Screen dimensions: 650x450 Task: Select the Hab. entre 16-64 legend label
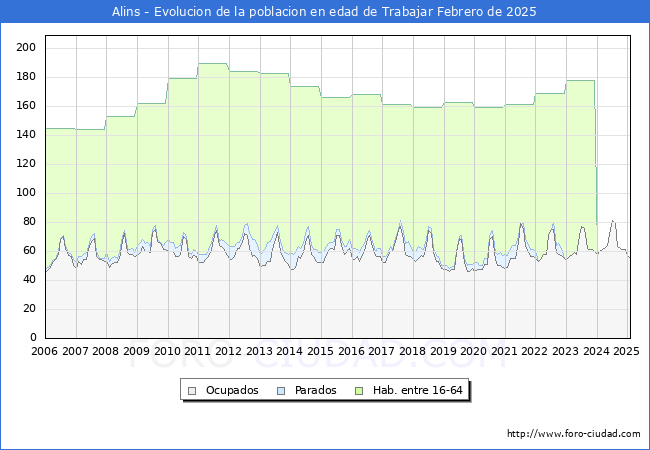(417, 390)
